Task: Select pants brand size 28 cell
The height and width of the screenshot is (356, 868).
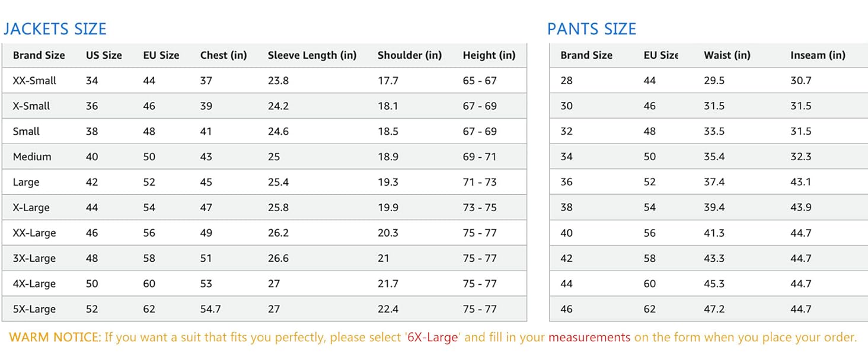Action: (x=566, y=81)
